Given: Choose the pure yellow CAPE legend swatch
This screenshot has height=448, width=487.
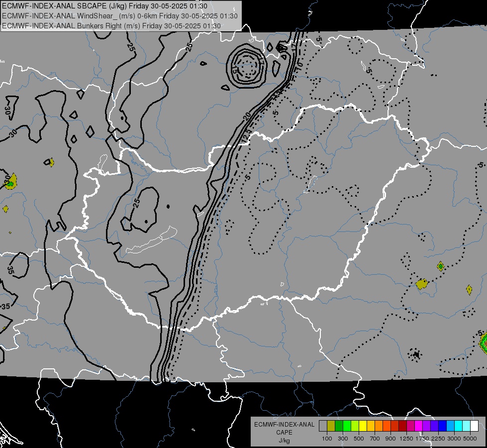Looking at the screenshot, I should point(363,426).
